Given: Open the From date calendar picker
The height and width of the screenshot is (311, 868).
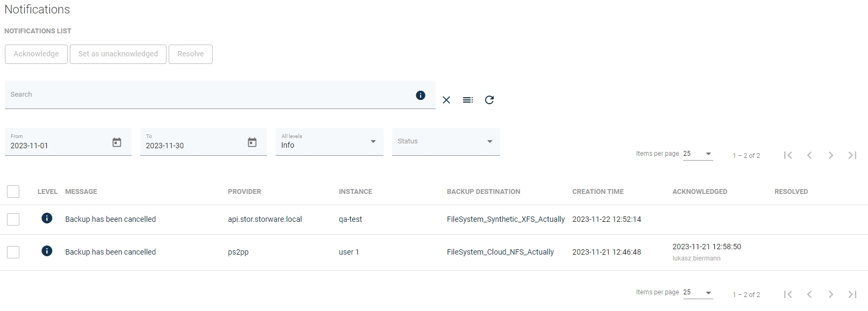Looking at the screenshot, I should [117, 142].
